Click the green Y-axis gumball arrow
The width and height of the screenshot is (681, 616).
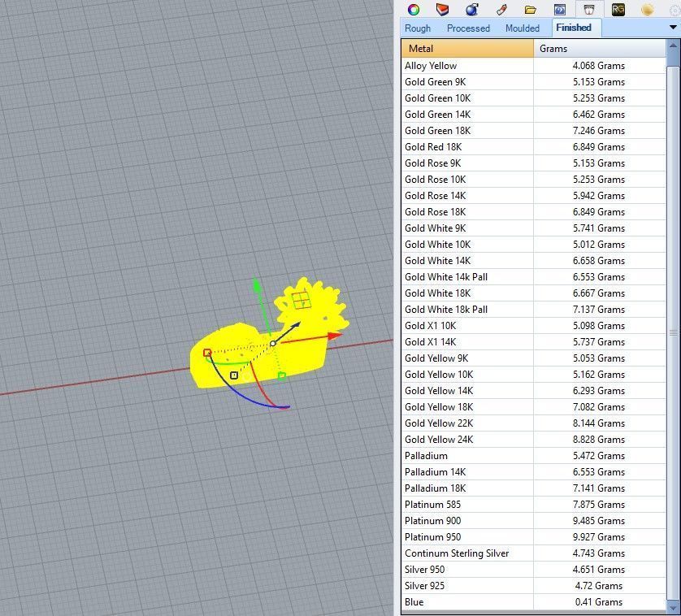click(257, 284)
